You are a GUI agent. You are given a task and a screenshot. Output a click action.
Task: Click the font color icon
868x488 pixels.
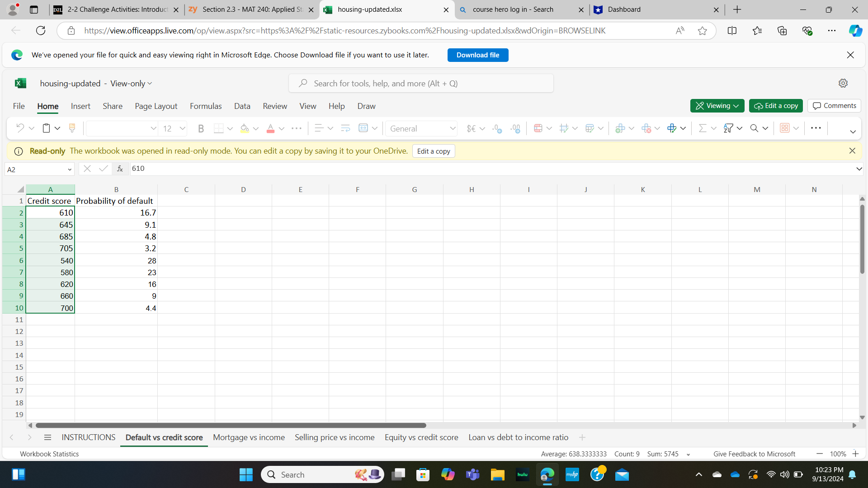click(270, 129)
